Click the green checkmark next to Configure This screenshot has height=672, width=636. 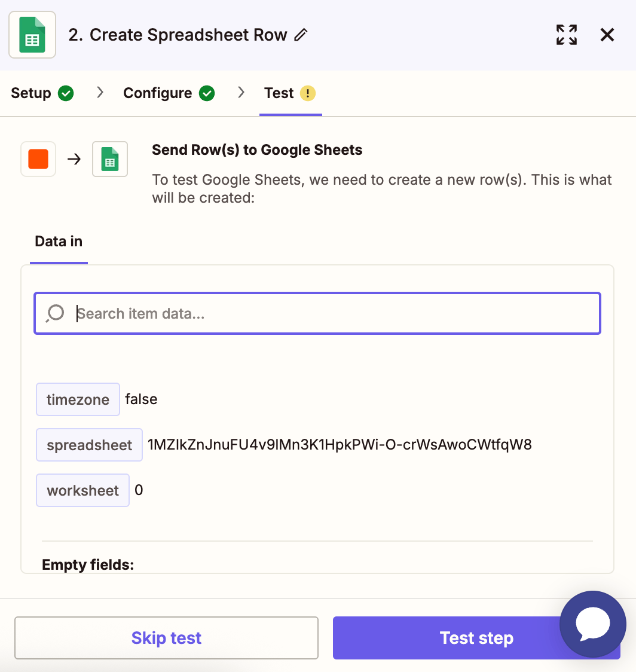pyautogui.click(x=207, y=93)
